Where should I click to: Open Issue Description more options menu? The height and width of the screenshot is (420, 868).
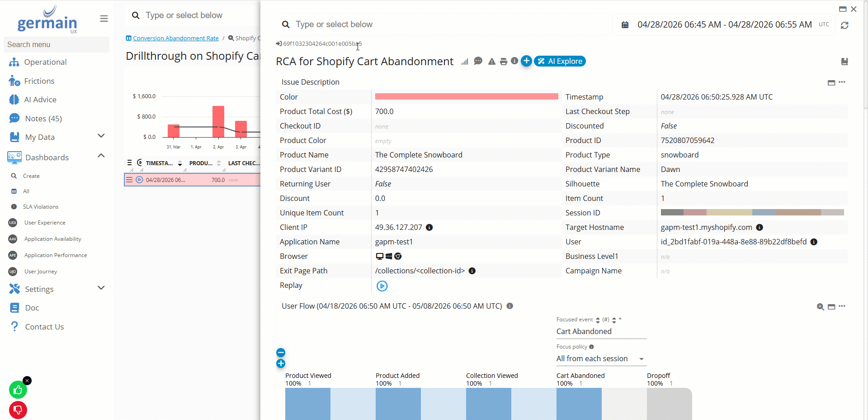[842, 82]
